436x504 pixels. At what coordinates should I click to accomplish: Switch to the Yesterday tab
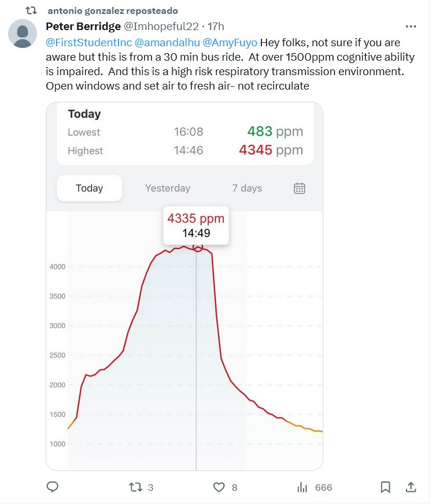pyautogui.click(x=168, y=188)
